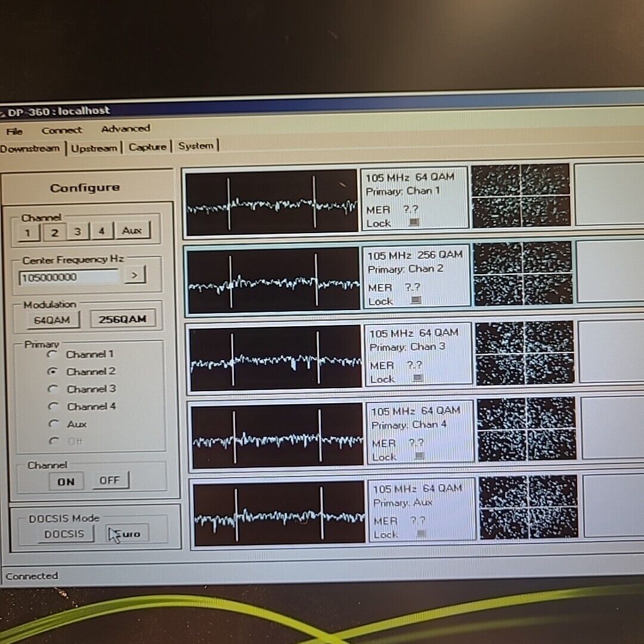This screenshot has width=644, height=644.
Task: Set modulation to 64QAM
Action: (52, 320)
